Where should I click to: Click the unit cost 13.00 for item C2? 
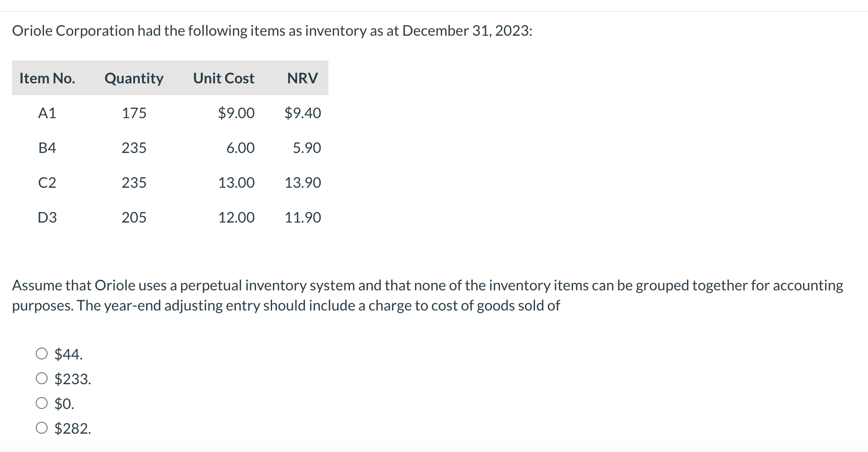237,182
